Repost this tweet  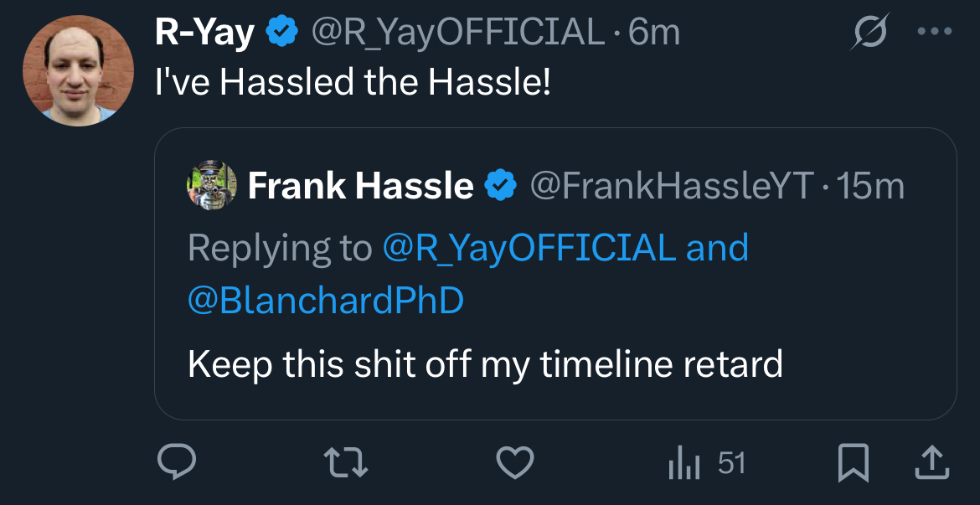click(346, 463)
